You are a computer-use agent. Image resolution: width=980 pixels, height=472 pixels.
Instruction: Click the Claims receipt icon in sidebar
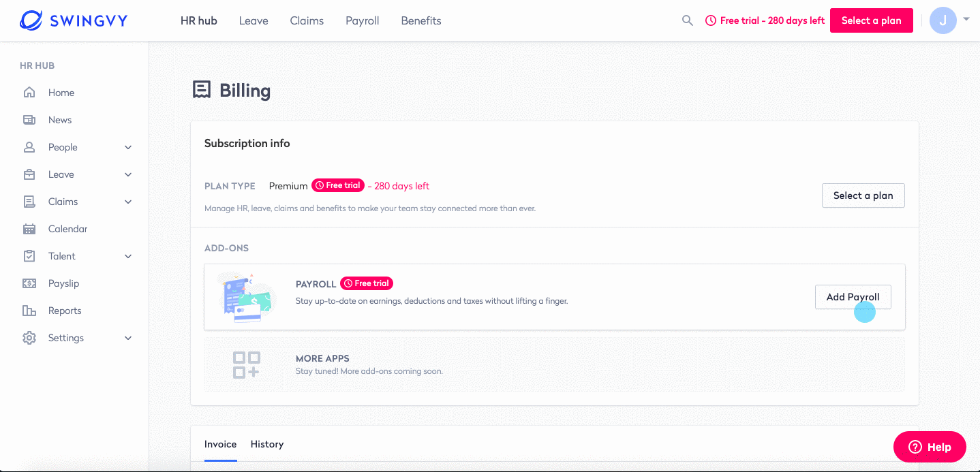(29, 202)
